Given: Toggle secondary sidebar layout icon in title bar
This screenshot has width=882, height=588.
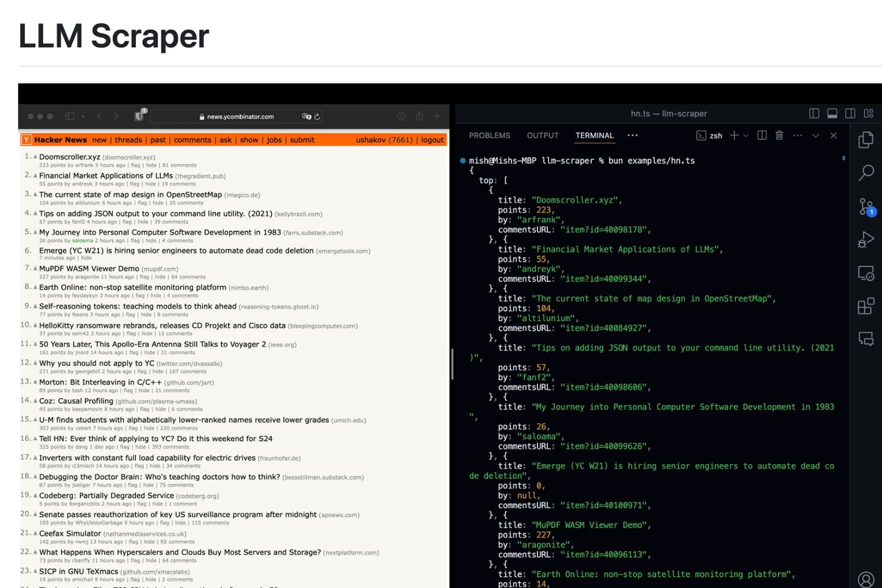Looking at the screenshot, I should 850,113.
